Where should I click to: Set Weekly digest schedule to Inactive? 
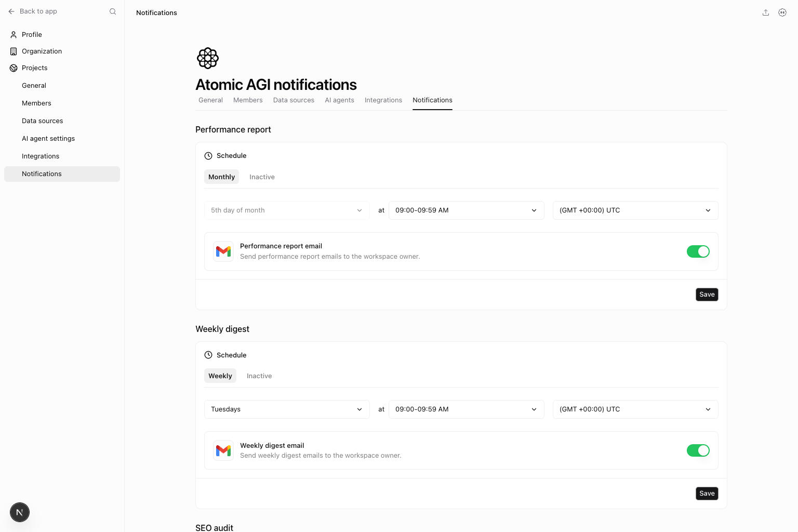pyautogui.click(x=259, y=376)
